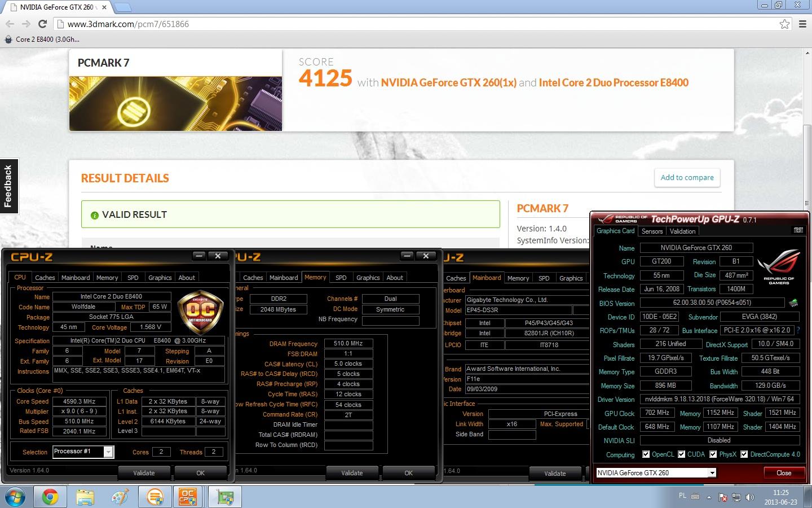The image size is (812, 508).
Task: Open the orange round app taskbar icon
Action: [155, 497]
